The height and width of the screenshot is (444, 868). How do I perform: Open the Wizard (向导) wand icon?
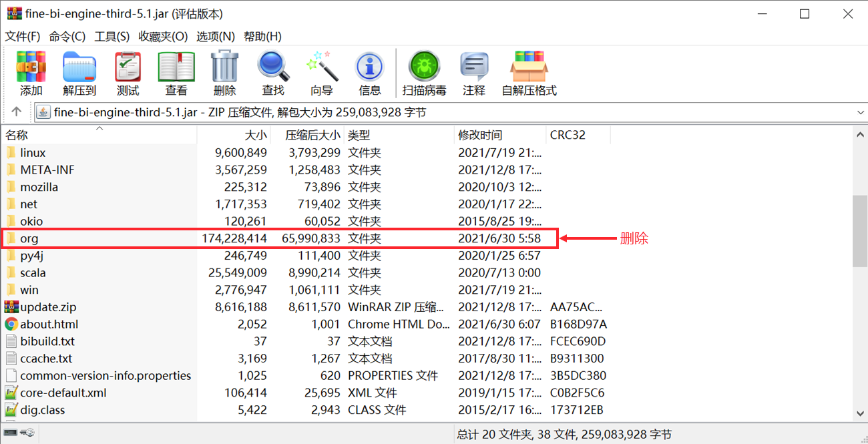321,66
